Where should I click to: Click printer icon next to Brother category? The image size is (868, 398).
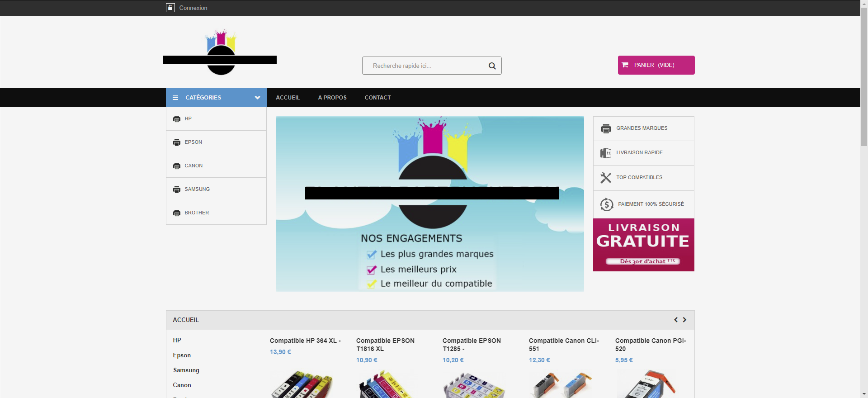[177, 213]
